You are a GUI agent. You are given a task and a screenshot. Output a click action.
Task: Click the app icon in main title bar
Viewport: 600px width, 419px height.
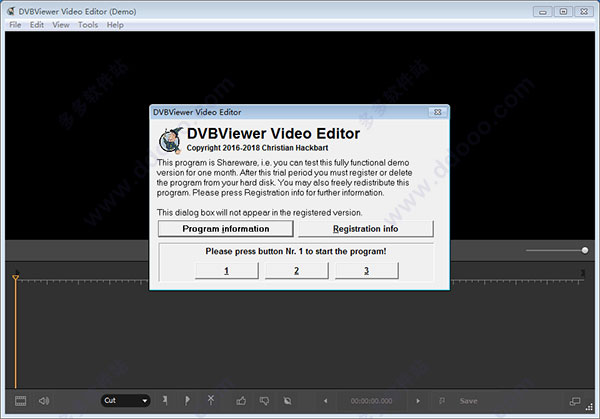[11, 11]
